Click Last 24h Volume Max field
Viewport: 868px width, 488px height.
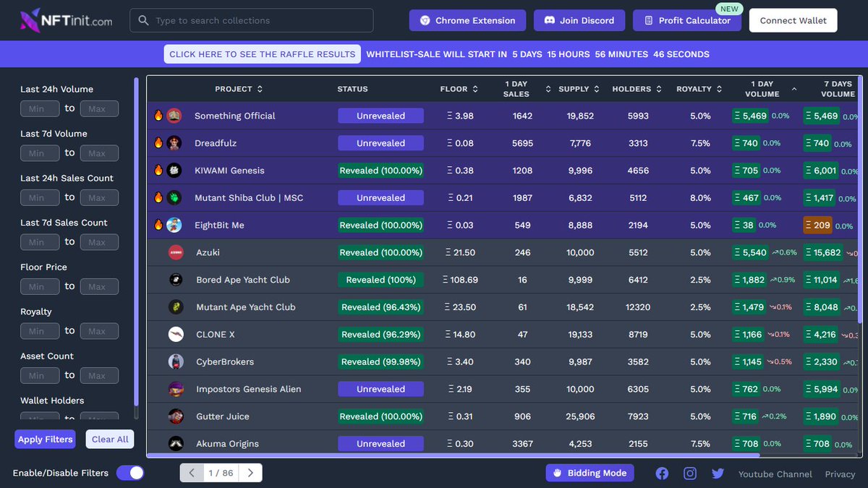point(99,108)
